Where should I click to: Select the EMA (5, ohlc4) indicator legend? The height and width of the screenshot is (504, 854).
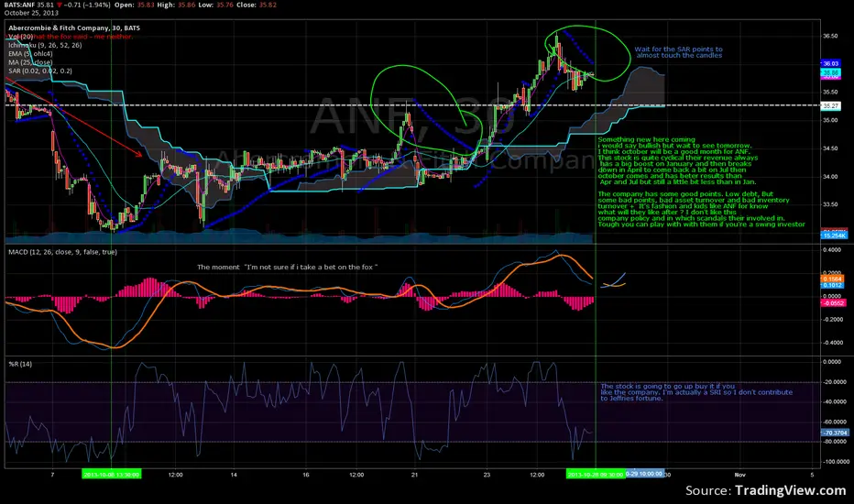coord(30,54)
